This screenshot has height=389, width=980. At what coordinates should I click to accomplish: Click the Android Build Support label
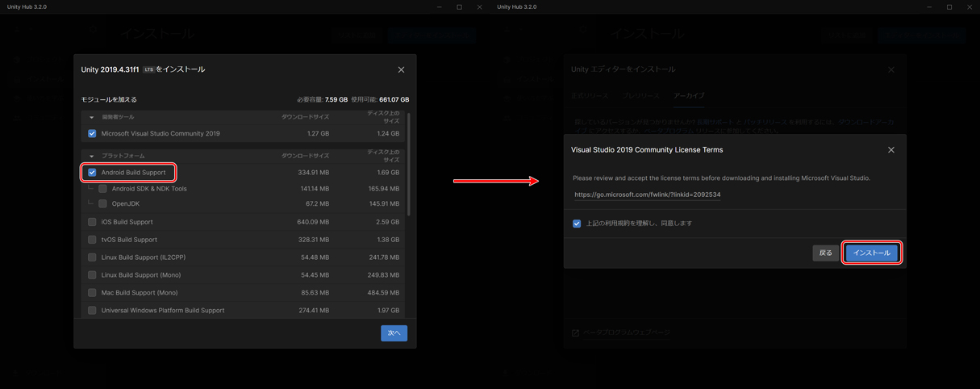tap(133, 173)
